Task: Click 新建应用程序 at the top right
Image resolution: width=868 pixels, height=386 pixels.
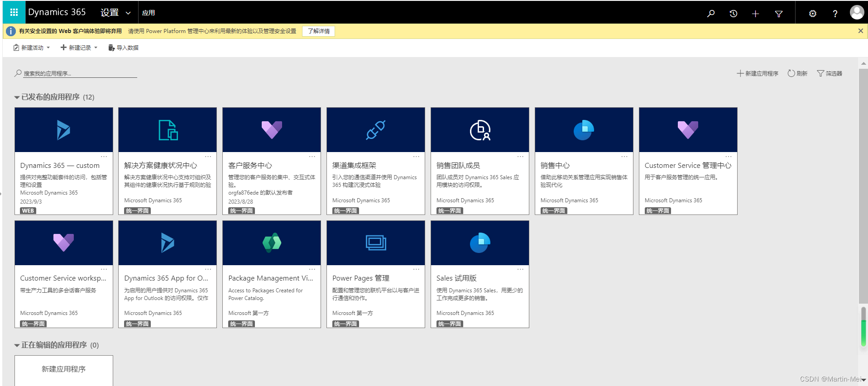Action: pyautogui.click(x=758, y=73)
